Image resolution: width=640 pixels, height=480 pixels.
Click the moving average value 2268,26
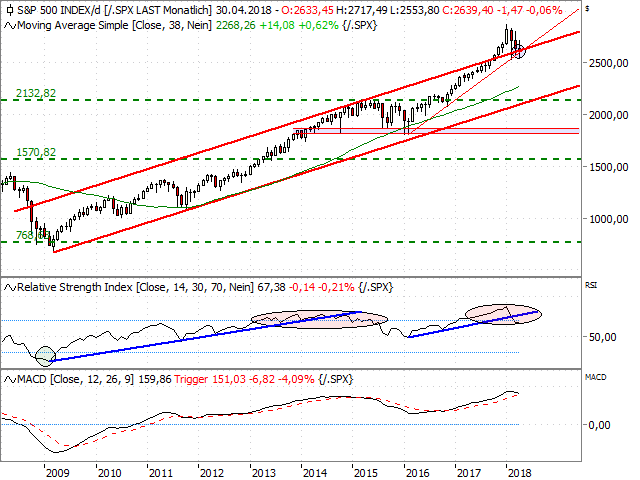[x=236, y=26]
